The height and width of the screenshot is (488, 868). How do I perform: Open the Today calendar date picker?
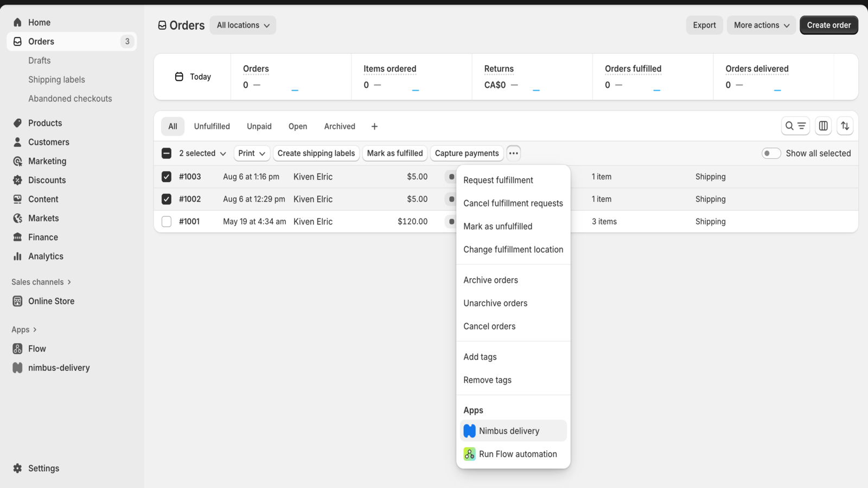pyautogui.click(x=193, y=77)
